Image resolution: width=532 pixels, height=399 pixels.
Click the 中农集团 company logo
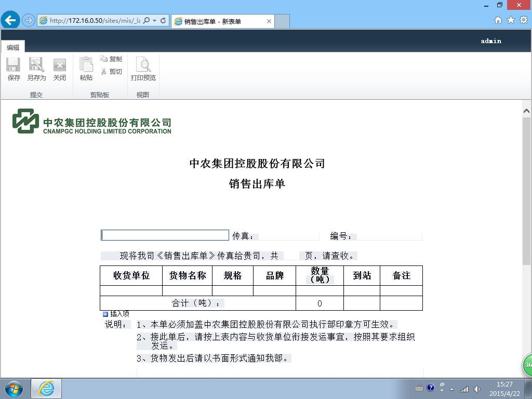(91, 121)
